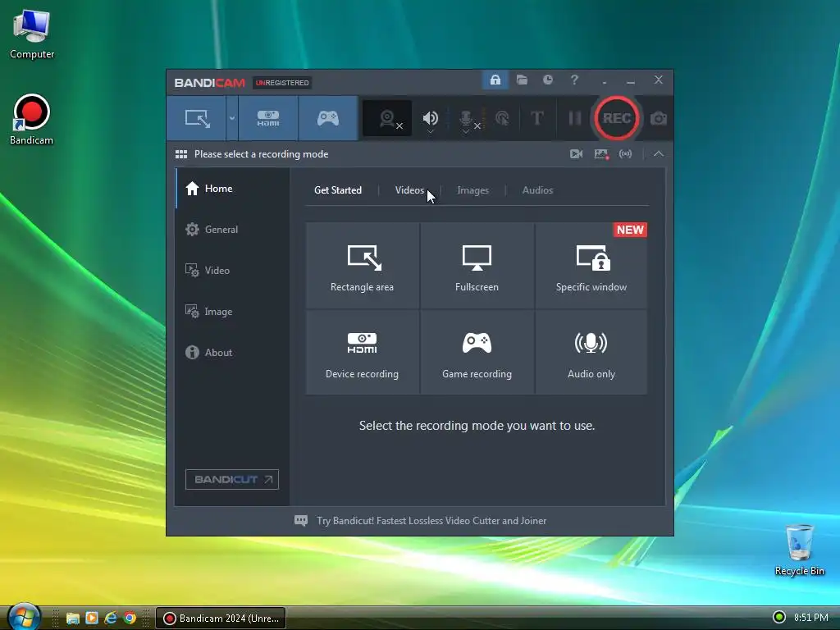Select the screen recording mode toolbar button

(197, 118)
